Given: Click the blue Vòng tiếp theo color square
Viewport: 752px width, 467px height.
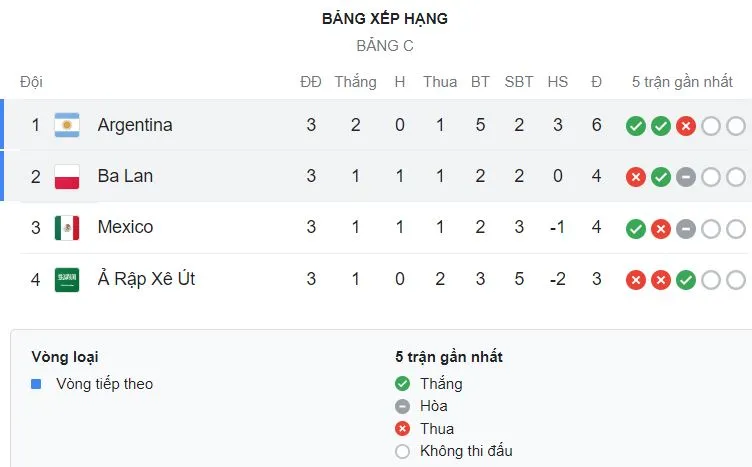Looking at the screenshot, I should click(37, 384).
